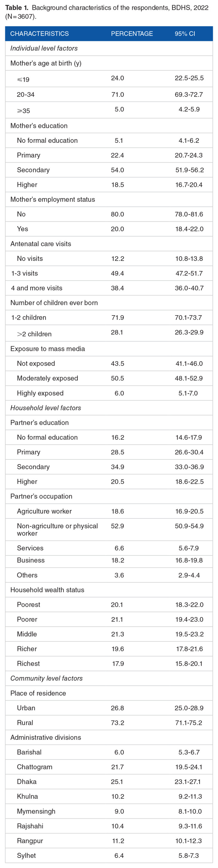Select the Exposure to mass media label
218x868 pixels.
point(47,349)
